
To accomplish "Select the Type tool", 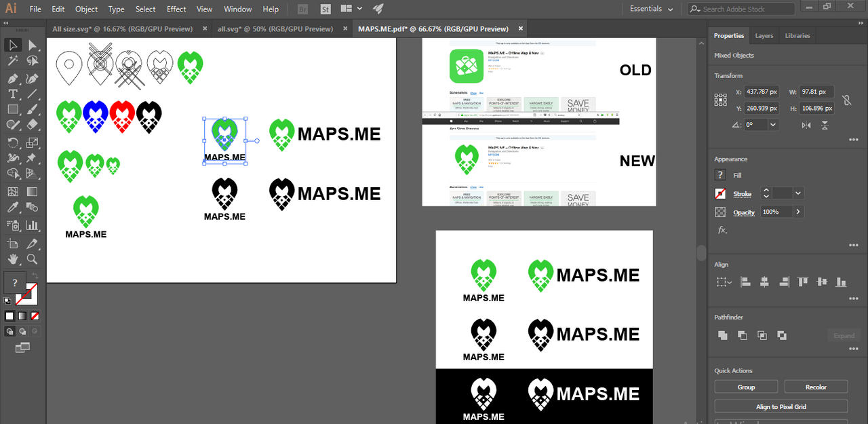I will pos(12,94).
